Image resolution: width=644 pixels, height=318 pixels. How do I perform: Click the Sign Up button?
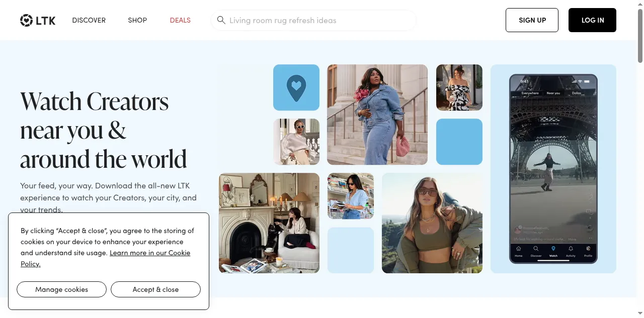(532, 20)
